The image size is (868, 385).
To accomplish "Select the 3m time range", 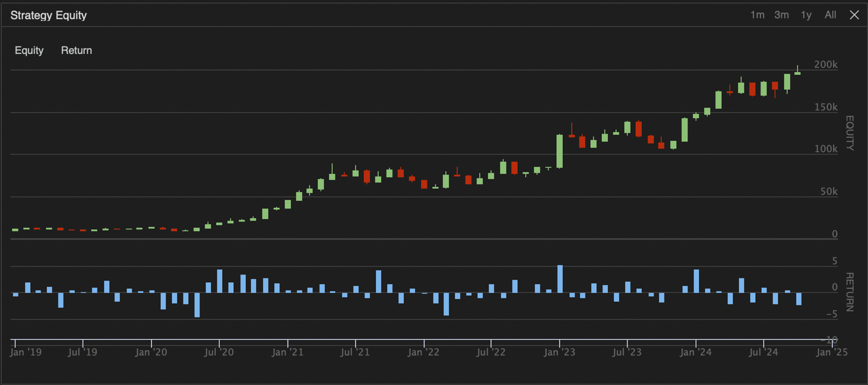I will [x=781, y=15].
